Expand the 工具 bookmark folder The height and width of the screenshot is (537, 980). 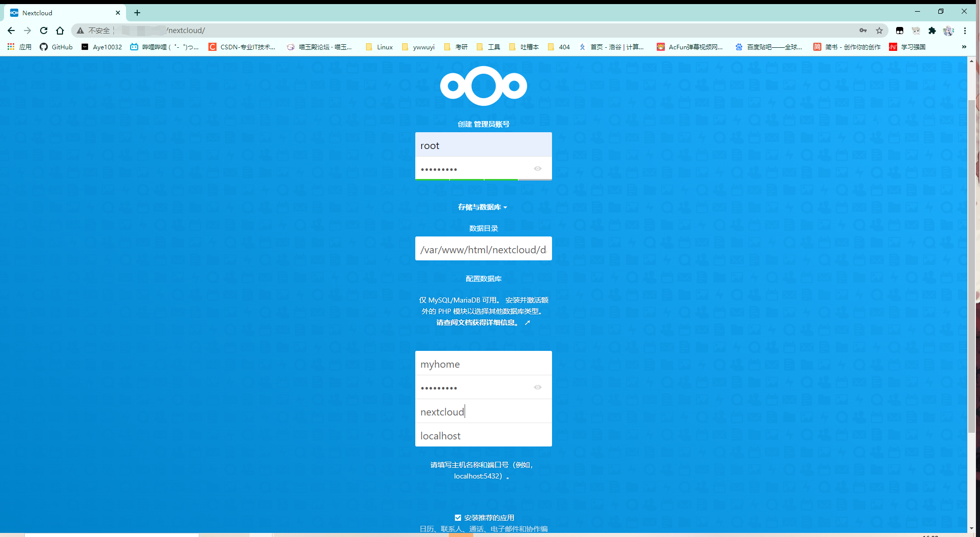tap(488, 47)
